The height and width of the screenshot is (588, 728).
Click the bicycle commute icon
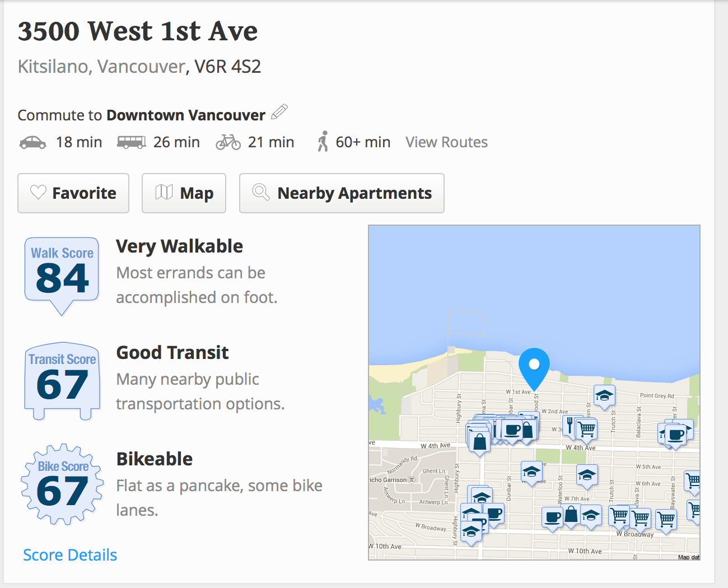pos(228,142)
